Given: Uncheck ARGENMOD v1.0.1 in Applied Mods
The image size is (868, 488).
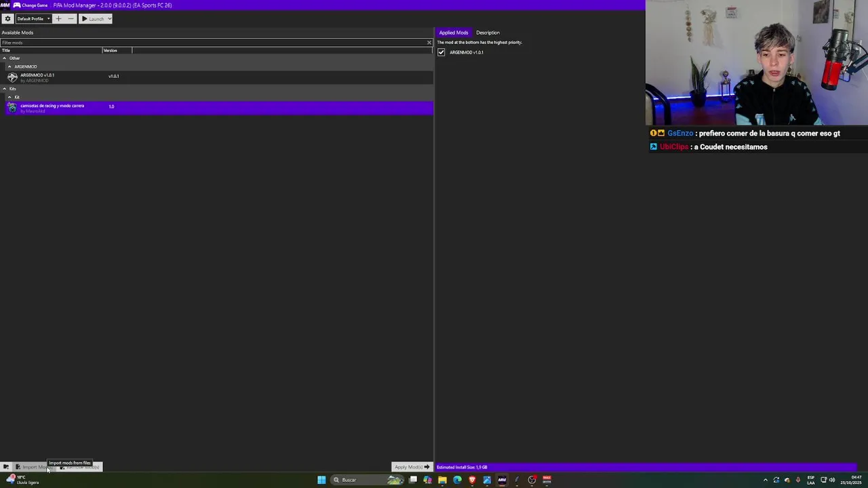Looking at the screenshot, I should (x=441, y=52).
